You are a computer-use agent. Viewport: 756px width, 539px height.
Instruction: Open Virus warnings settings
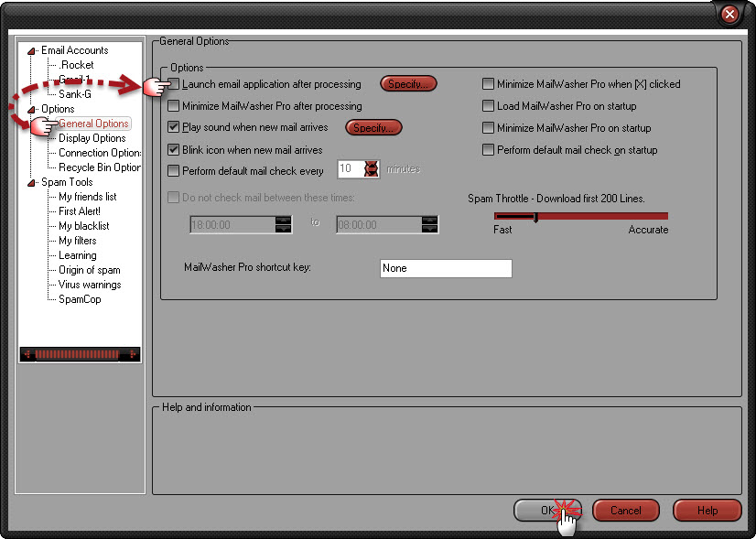[90, 285]
